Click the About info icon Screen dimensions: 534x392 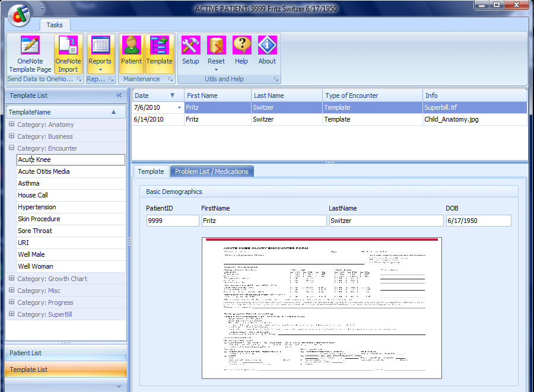click(267, 46)
